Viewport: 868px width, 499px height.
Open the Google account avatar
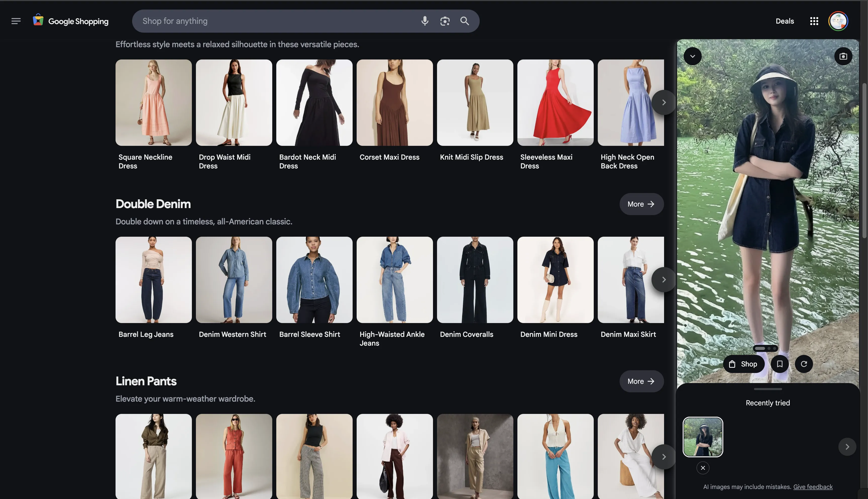(x=838, y=21)
